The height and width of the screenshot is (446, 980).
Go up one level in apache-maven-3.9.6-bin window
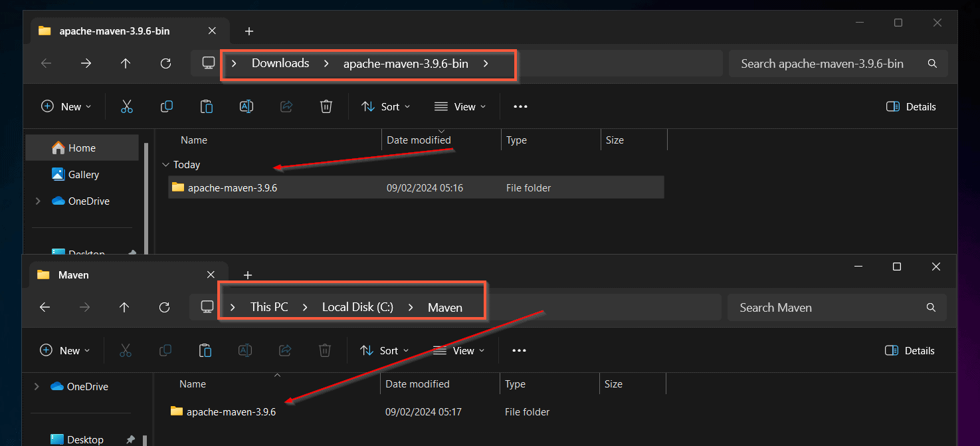pyautogui.click(x=126, y=63)
